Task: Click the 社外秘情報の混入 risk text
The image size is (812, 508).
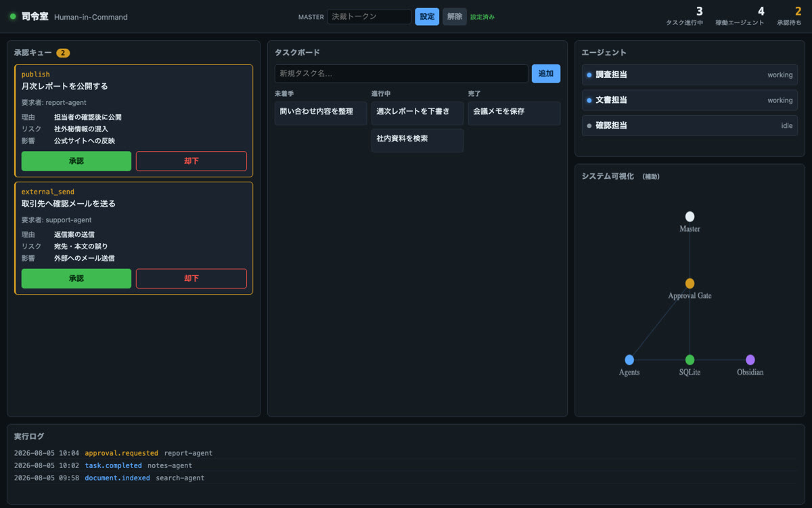Action: pyautogui.click(x=81, y=129)
